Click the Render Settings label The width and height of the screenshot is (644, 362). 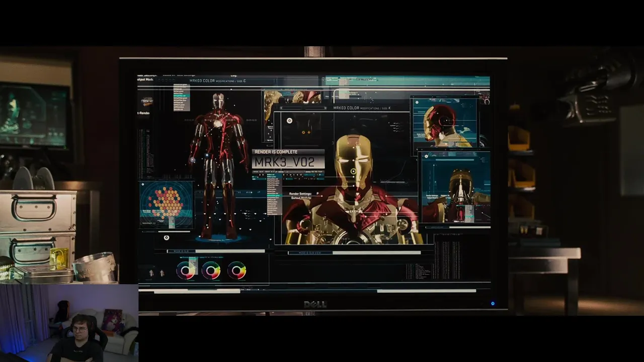(x=300, y=194)
